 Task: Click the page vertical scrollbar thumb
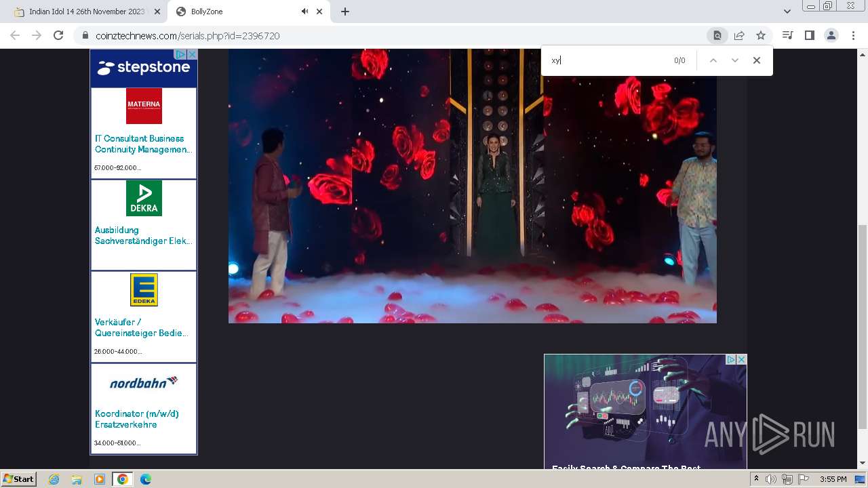(863, 327)
